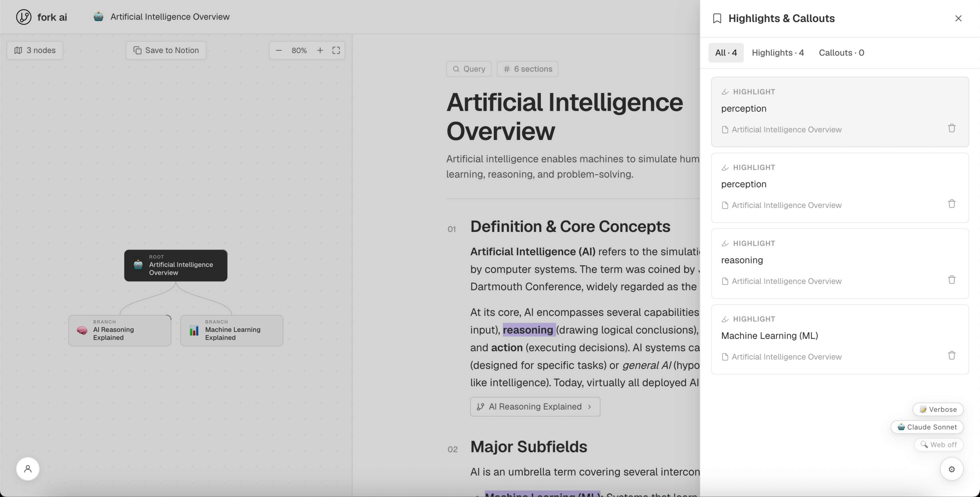Click the highlighter icon on the Machine Learning card

coord(725,319)
